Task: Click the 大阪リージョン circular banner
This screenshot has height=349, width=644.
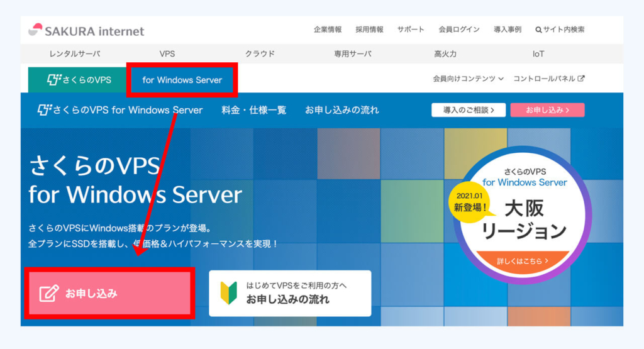Action: coord(523,215)
